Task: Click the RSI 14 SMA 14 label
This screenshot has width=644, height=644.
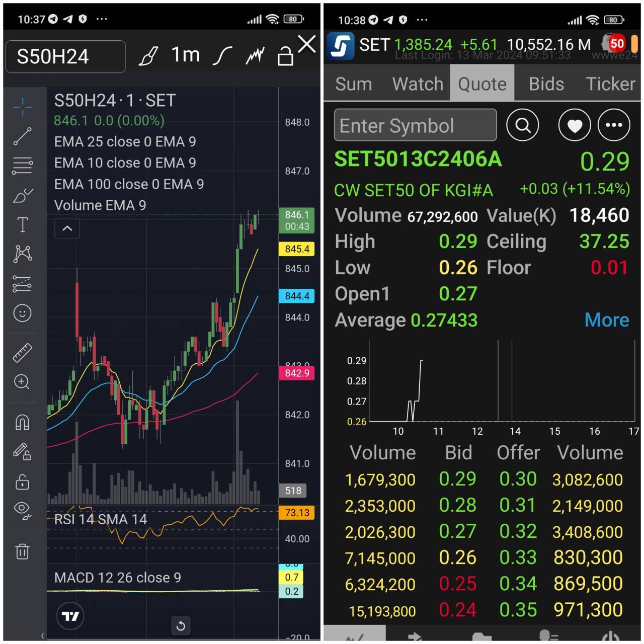Action: [101, 519]
